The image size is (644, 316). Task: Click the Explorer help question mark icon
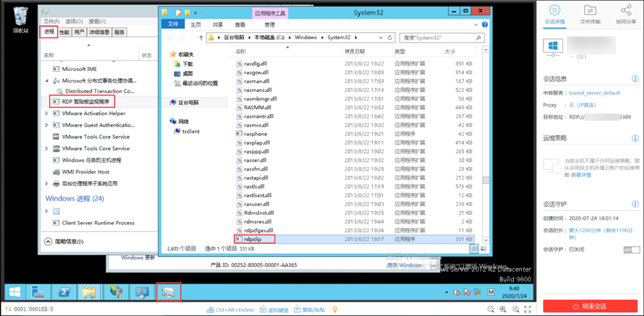(x=484, y=25)
